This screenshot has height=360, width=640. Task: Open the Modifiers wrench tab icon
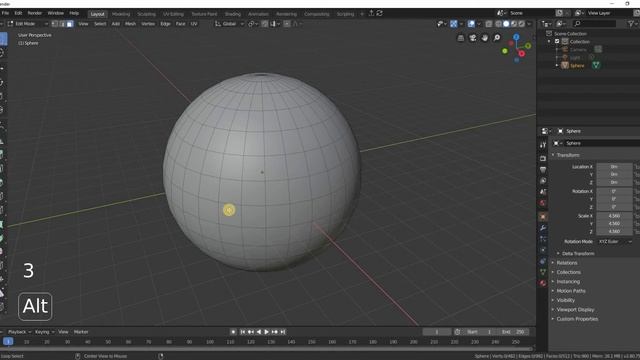click(x=543, y=228)
